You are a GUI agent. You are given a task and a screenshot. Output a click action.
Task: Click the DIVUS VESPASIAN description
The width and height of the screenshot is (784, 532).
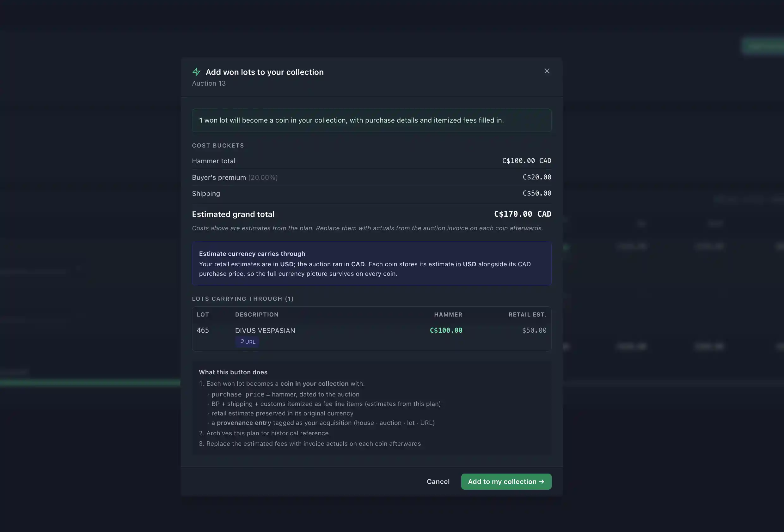point(265,331)
